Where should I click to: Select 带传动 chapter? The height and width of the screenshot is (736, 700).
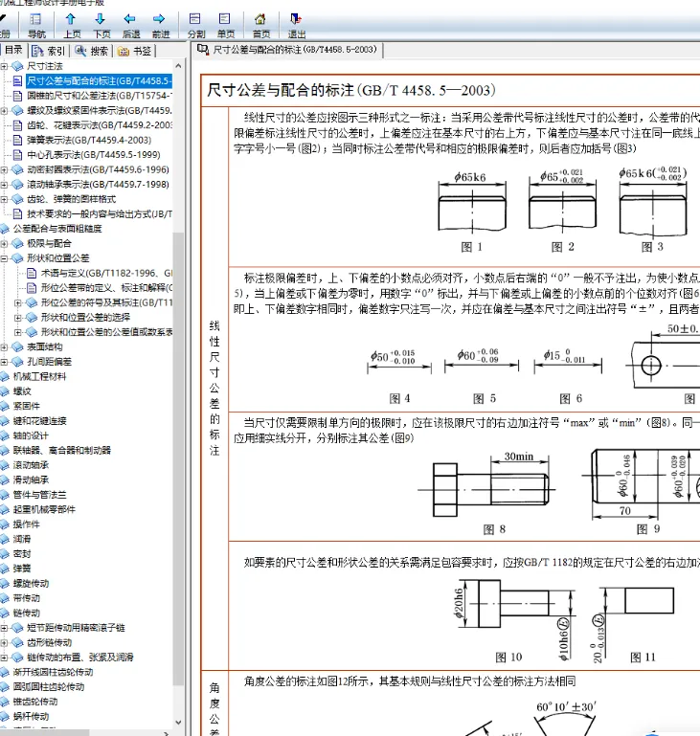click(x=27, y=598)
